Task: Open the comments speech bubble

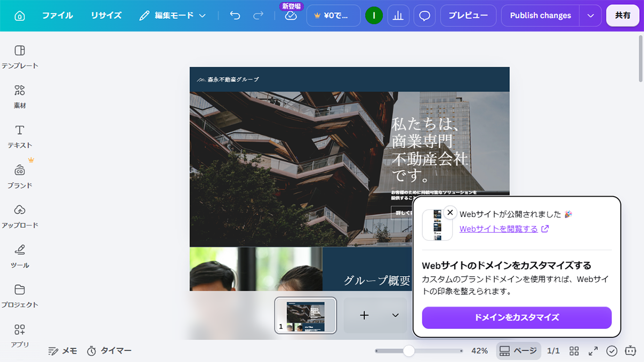Action: (x=425, y=16)
